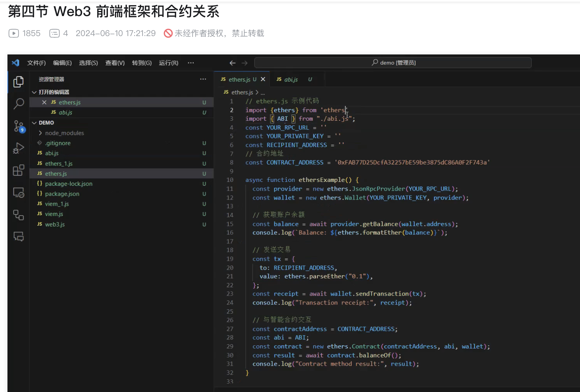The width and height of the screenshot is (580, 392).
Task: Click the demo command center search box
Action: (393, 63)
